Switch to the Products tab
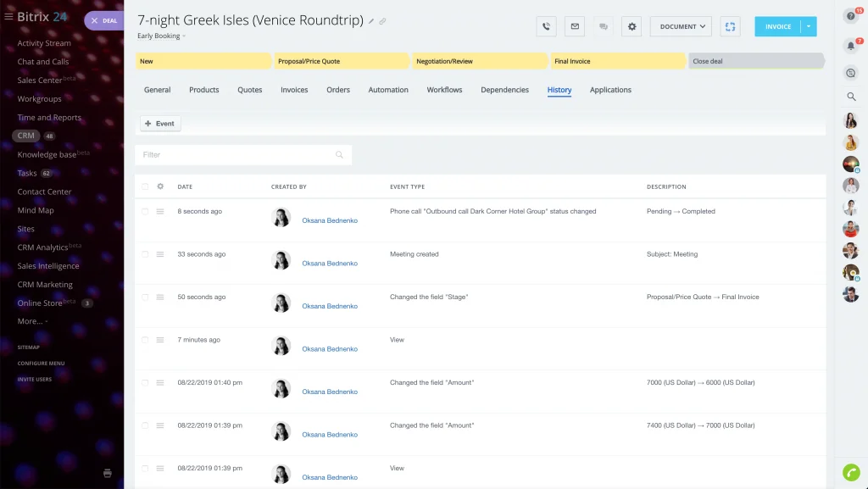Image resolution: width=868 pixels, height=489 pixels. [203, 90]
